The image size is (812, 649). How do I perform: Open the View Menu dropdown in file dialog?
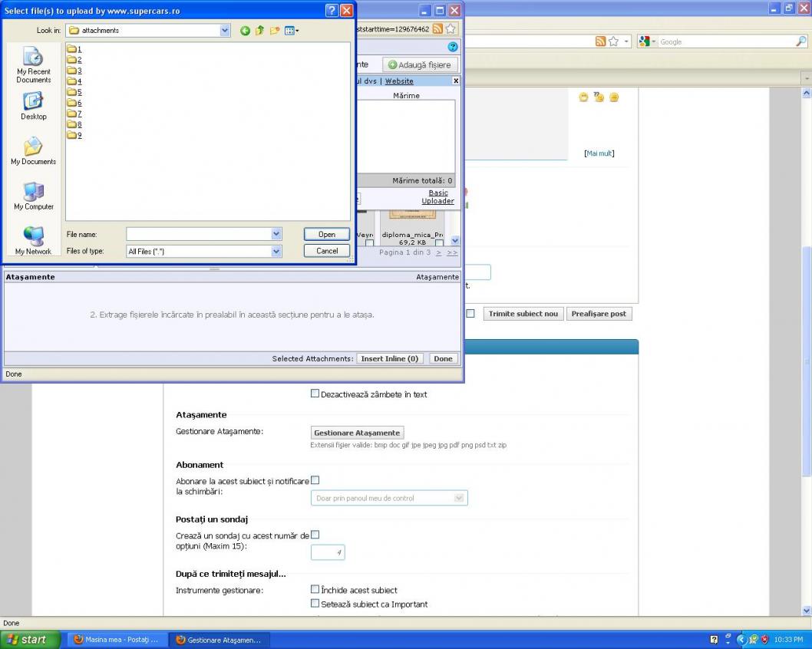[292, 31]
